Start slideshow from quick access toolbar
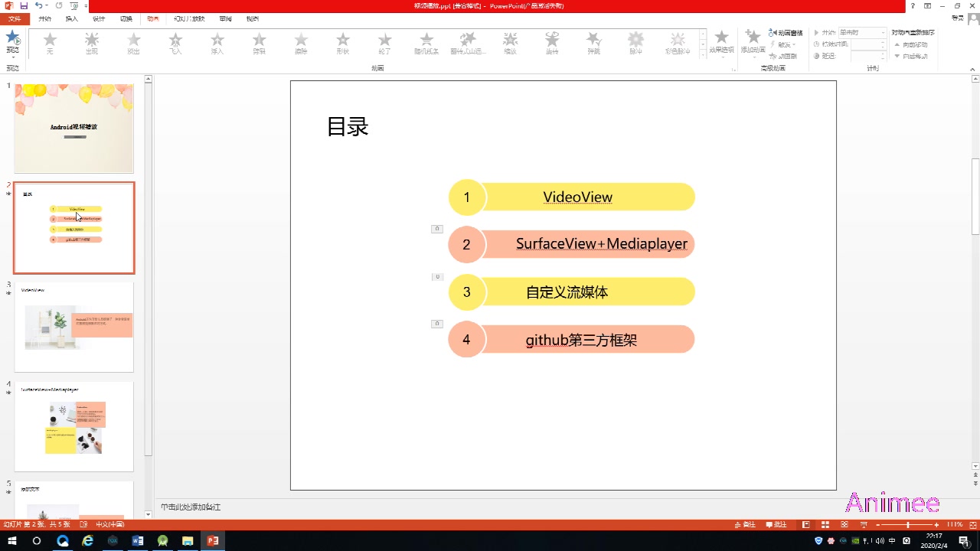The image size is (980, 551). [x=74, y=5]
